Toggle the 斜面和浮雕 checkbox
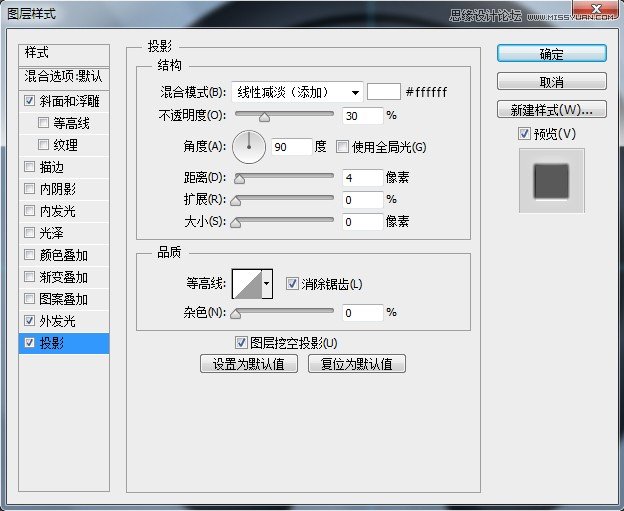 29,100
